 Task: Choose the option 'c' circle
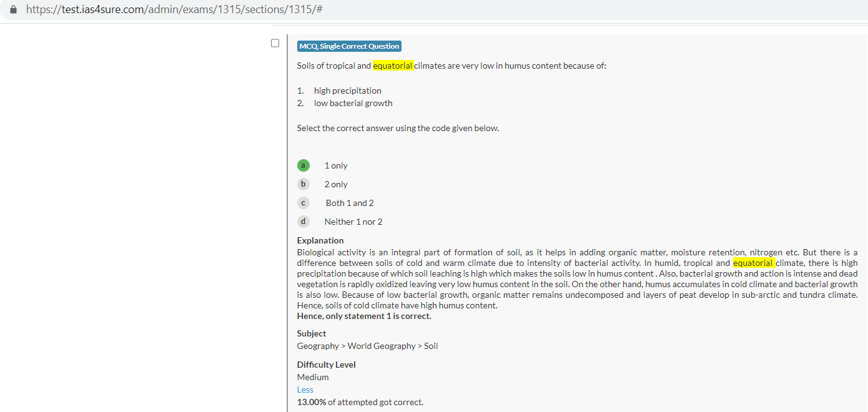pos(303,203)
